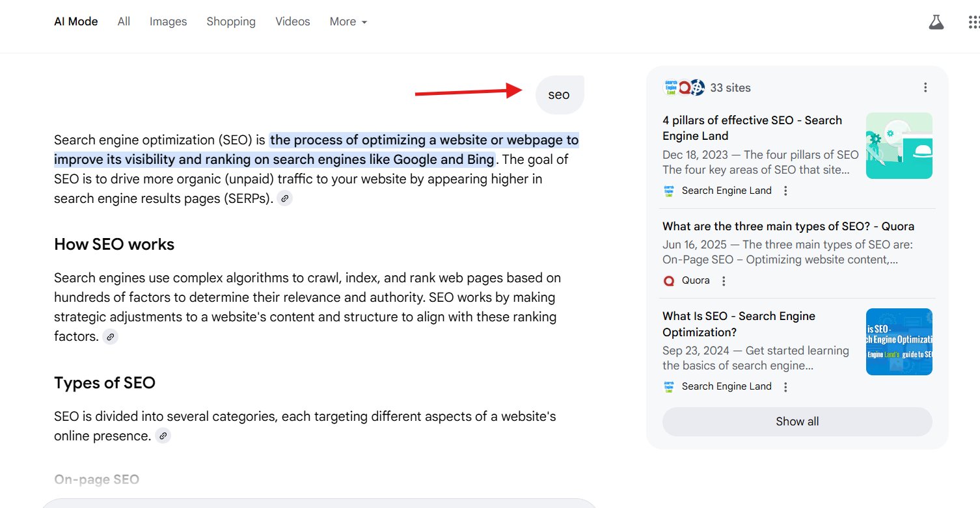Open three-dot menu next to the Quora source

coord(724,280)
